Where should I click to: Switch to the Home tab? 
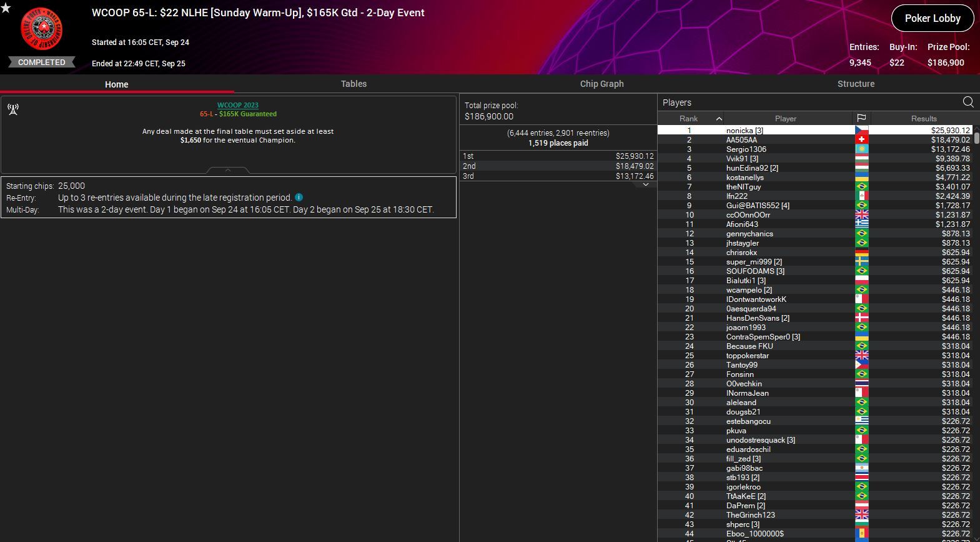117,84
